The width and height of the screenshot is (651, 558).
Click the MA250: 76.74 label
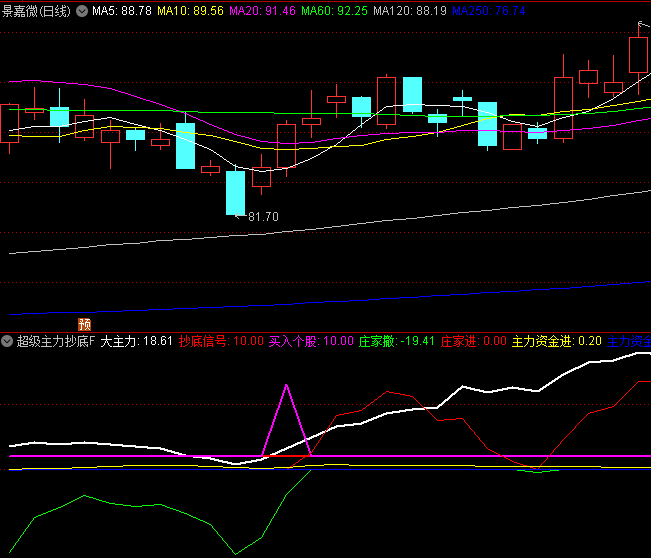pyautogui.click(x=489, y=11)
